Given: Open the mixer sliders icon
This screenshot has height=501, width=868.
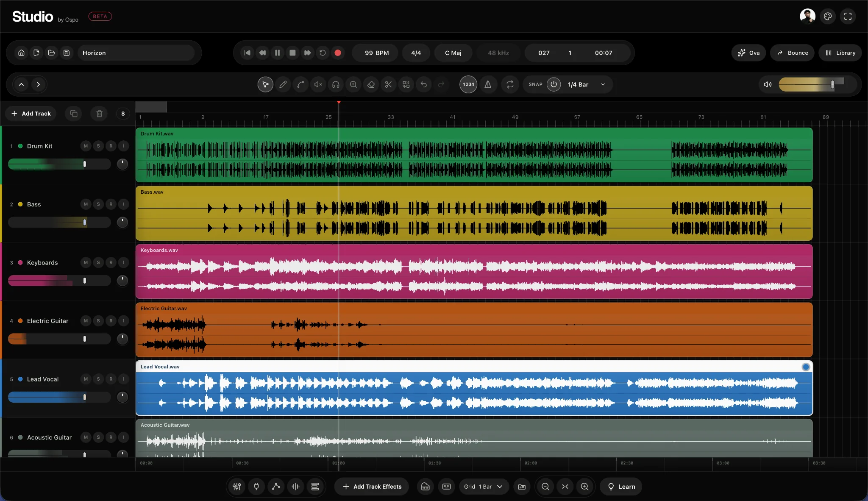Looking at the screenshot, I should coord(237,487).
